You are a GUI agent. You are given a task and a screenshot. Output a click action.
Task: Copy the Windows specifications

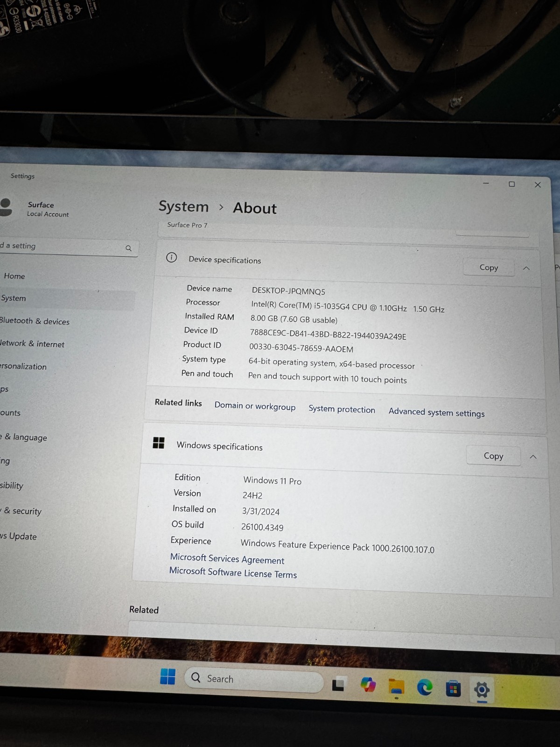(x=493, y=456)
